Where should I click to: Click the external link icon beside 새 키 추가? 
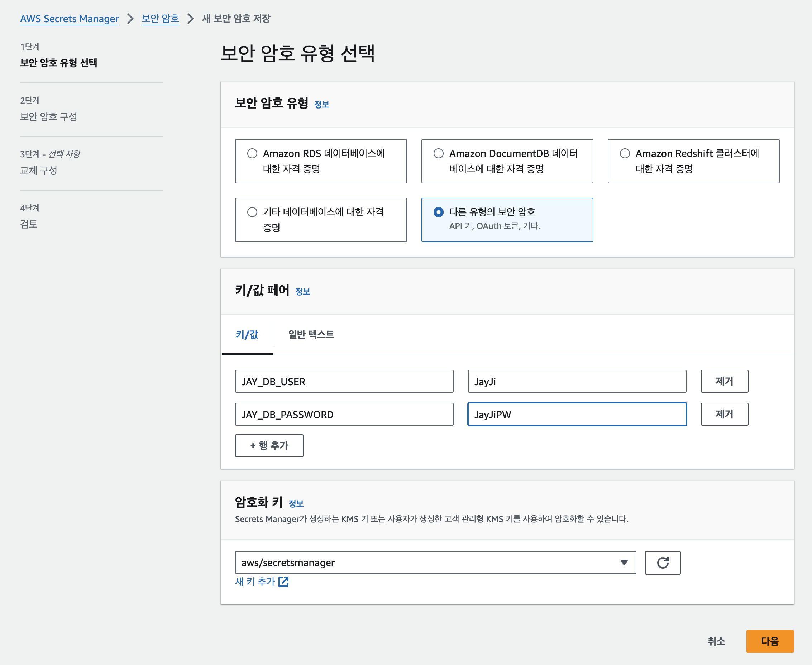[x=283, y=582]
